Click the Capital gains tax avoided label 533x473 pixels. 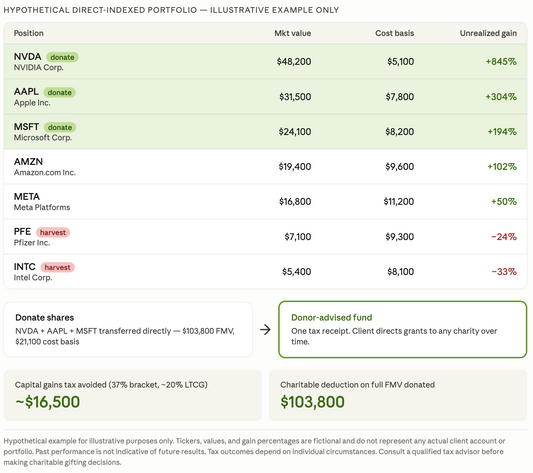(111, 385)
